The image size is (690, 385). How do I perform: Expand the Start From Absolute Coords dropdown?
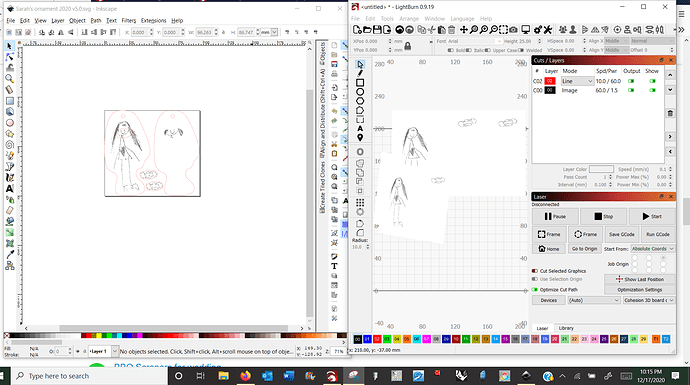[652, 249]
